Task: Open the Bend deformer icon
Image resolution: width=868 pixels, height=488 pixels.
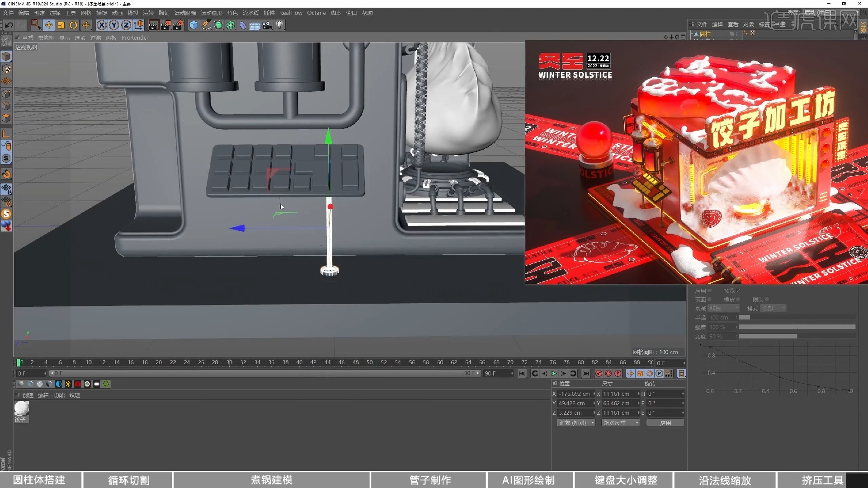Action: (243, 25)
